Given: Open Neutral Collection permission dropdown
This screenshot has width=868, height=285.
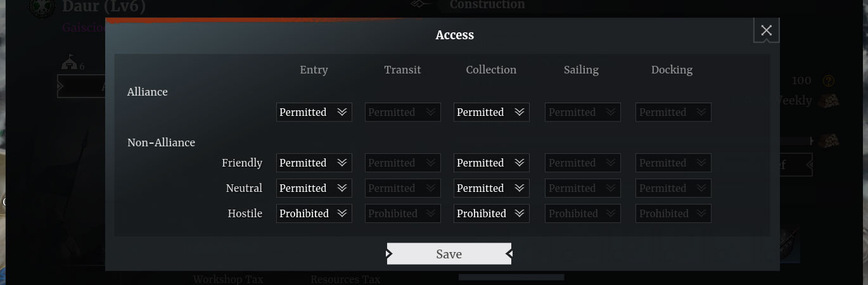Looking at the screenshot, I should click(492, 188).
